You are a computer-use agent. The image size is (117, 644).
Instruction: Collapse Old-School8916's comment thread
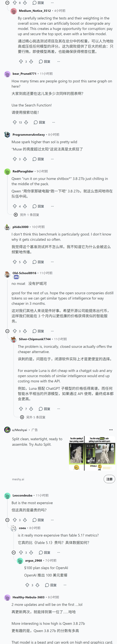(7, 331)
